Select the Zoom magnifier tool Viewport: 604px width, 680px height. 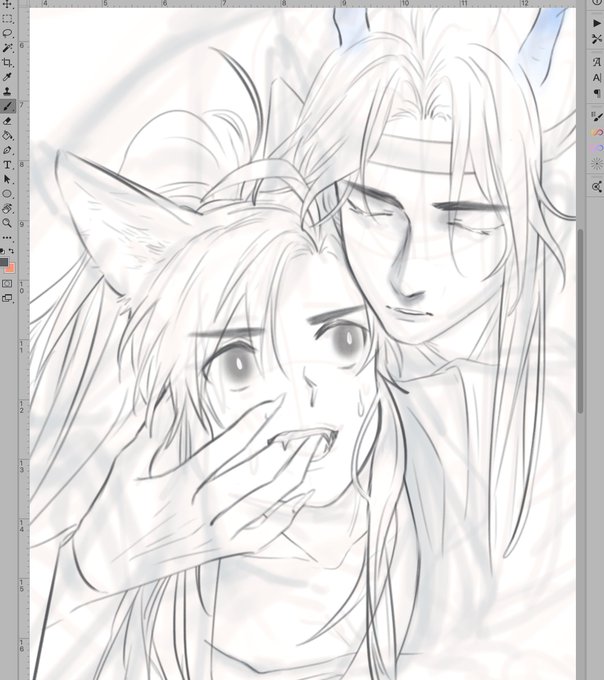click(7, 223)
